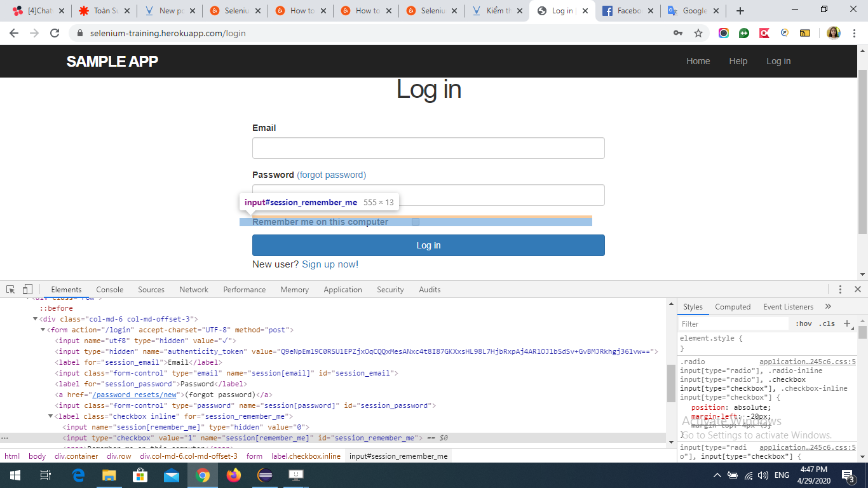Open the Mail app on taskbar
The width and height of the screenshot is (868, 488).
pos(172,475)
